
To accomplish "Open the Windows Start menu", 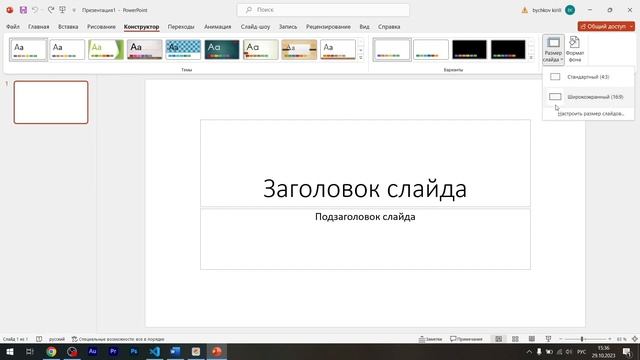I will (9, 351).
